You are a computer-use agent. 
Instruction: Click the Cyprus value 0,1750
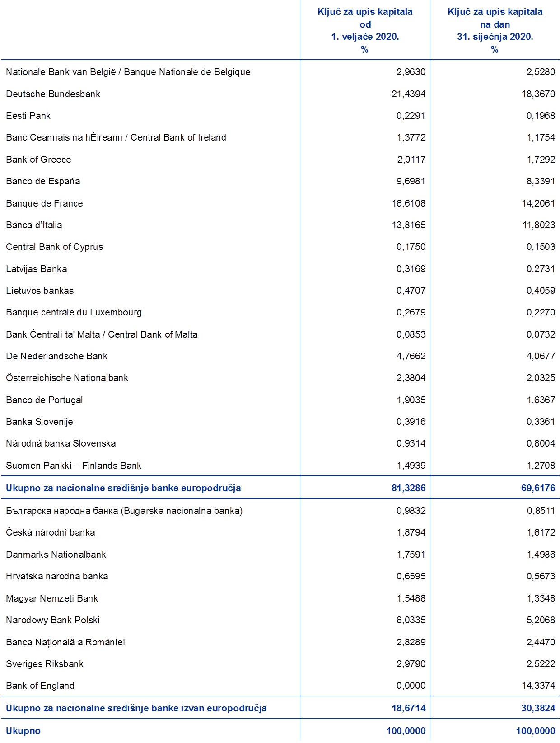click(x=411, y=247)
